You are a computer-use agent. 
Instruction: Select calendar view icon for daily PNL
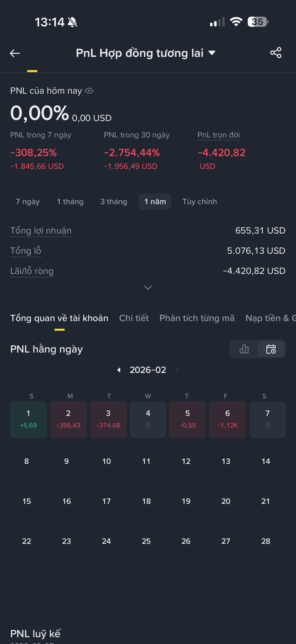[271, 349]
